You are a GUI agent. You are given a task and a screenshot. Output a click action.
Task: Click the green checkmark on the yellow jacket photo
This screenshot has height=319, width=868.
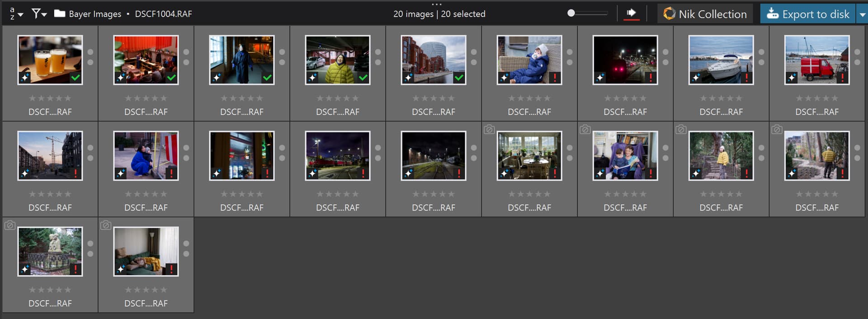click(363, 78)
